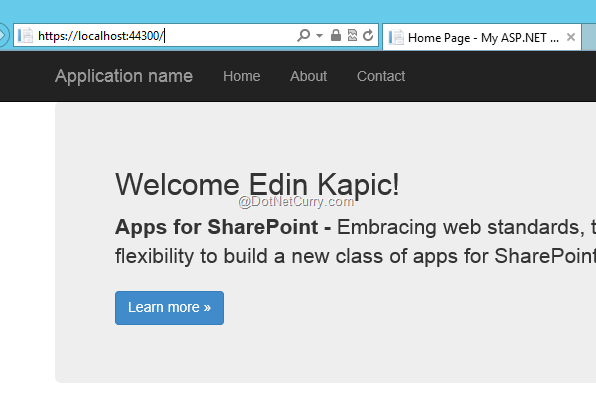The height and width of the screenshot is (402, 596).
Task: Close the Home Page browser tab
Action: tap(571, 37)
